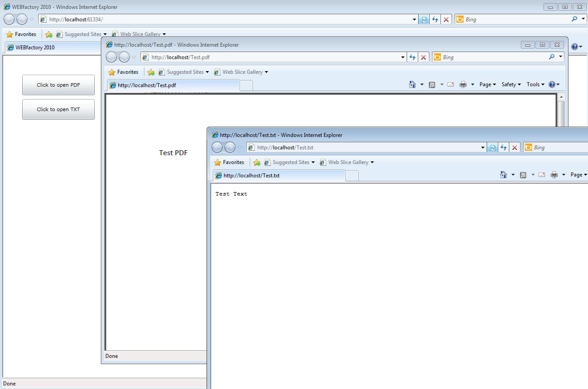
Task: Click Bing search magnifier in Test.pdf window
Action: coord(552,57)
